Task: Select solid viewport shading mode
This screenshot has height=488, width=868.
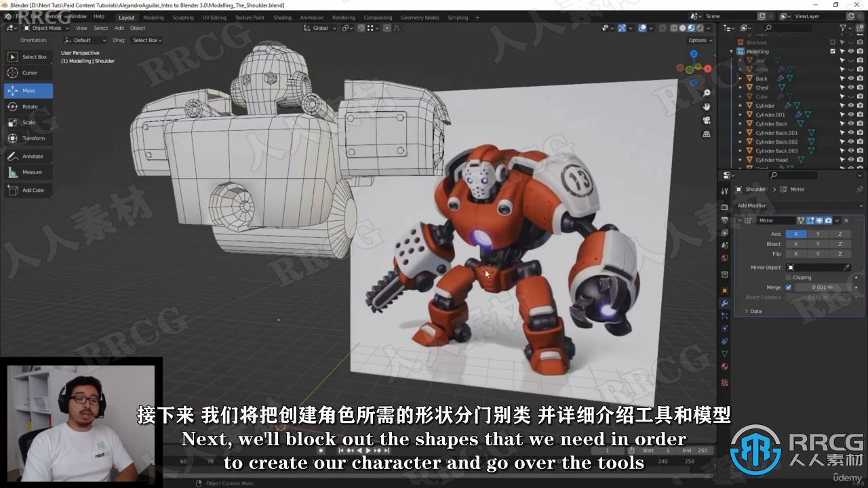Action: click(682, 28)
